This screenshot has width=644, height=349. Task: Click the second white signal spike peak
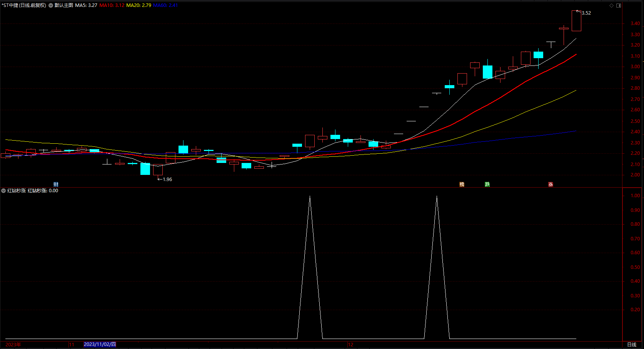[x=437, y=196]
